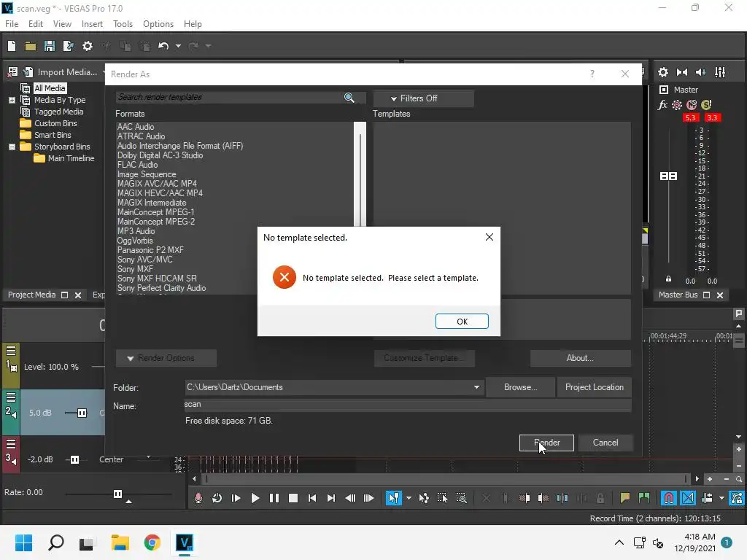The image size is (747, 560).
Task: Select the Zoom Edit tool icon
Action: pyautogui.click(x=461, y=499)
